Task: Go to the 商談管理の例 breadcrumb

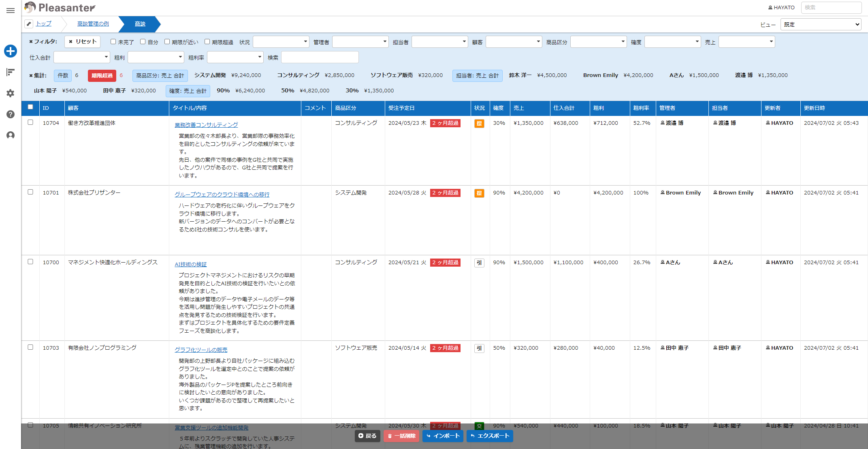Action: (x=93, y=24)
